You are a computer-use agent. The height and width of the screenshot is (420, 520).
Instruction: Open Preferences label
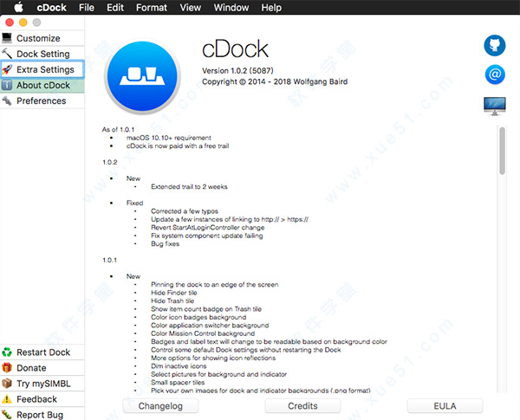tap(41, 100)
